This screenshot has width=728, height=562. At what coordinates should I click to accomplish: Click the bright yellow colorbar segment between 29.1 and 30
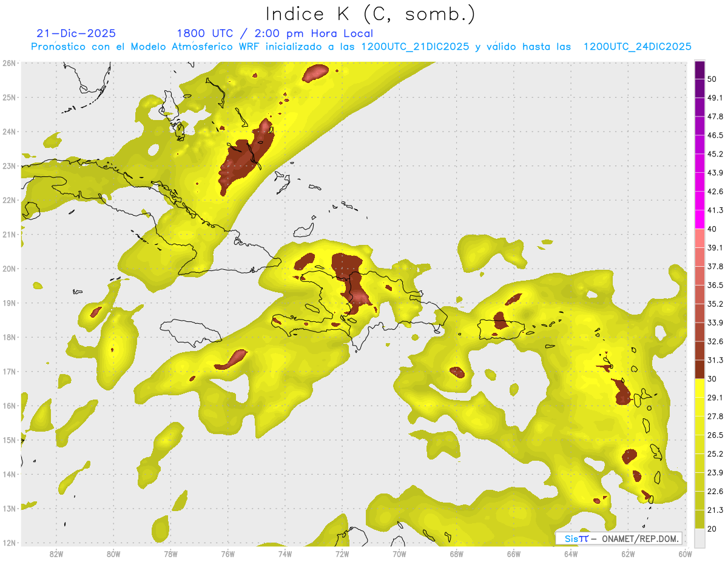(x=700, y=388)
